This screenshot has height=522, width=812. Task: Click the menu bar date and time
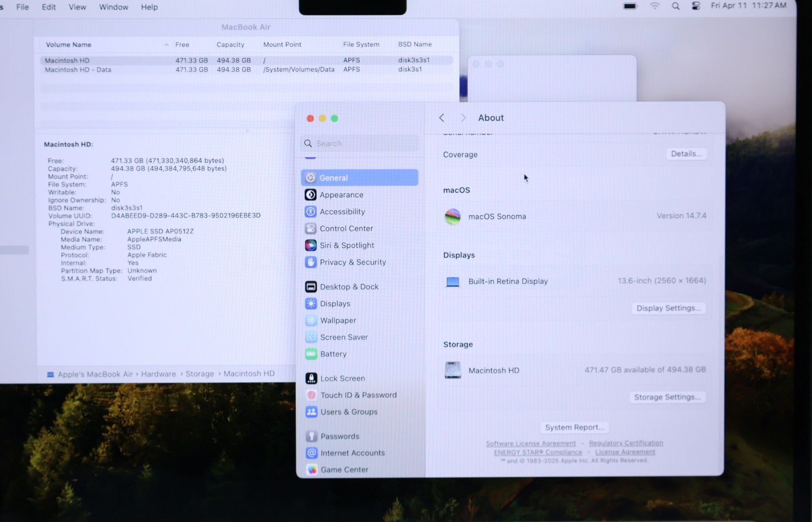(749, 6)
